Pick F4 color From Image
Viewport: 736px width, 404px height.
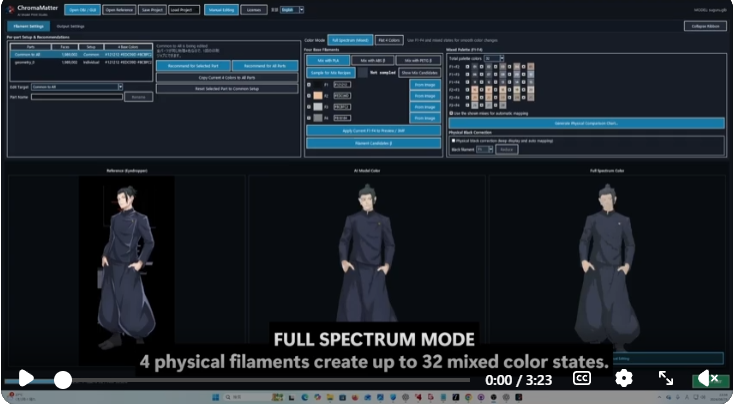pos(425,118)
